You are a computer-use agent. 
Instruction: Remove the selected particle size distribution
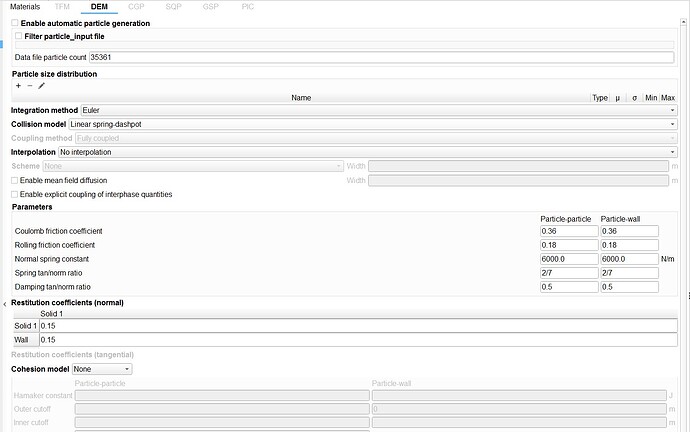(30, 86)
